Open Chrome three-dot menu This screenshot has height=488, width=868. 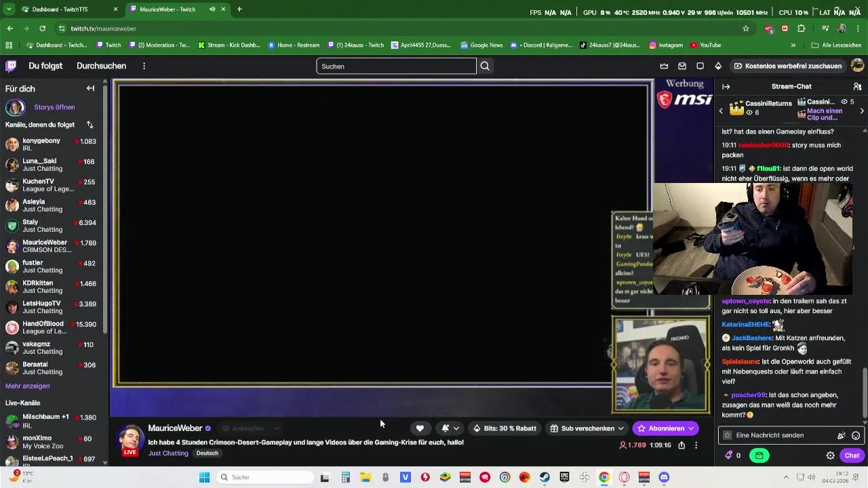pos(858,28)
